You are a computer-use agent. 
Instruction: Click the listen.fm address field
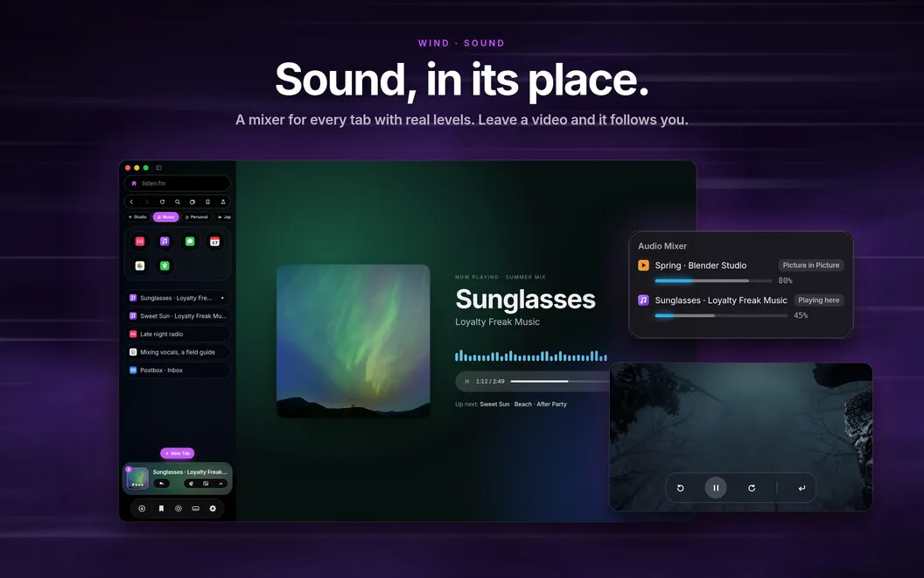[x=178, y=183]
